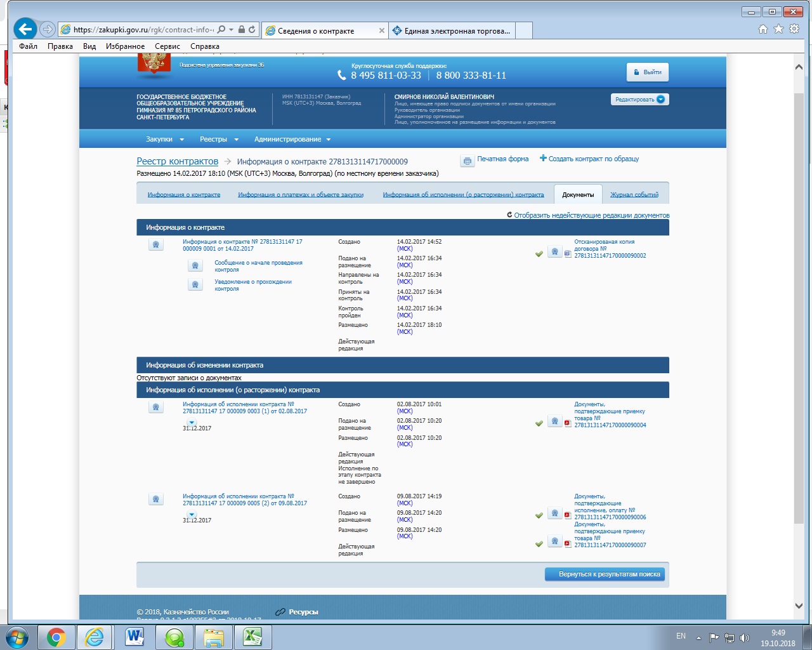The width and height of the screenshot is (812, 650).
Task: Open the Файл menu
Action: tap(28, 46)
